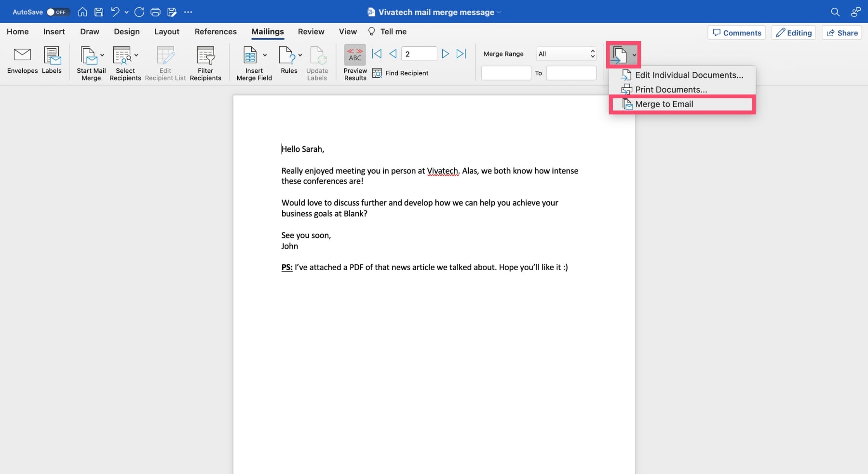Switch to the Review tab
Screen dimensions: 868x474
(311, 32)
